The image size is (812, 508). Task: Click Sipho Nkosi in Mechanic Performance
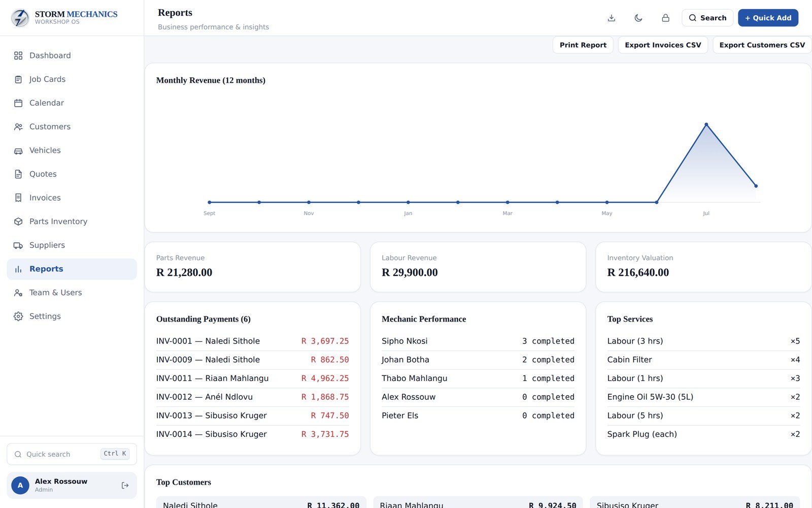pyautogui.click(x=404, y=341)
